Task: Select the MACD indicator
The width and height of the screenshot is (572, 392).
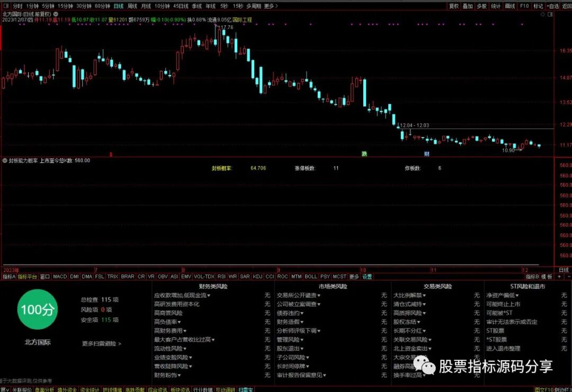Action: [60, 277]
